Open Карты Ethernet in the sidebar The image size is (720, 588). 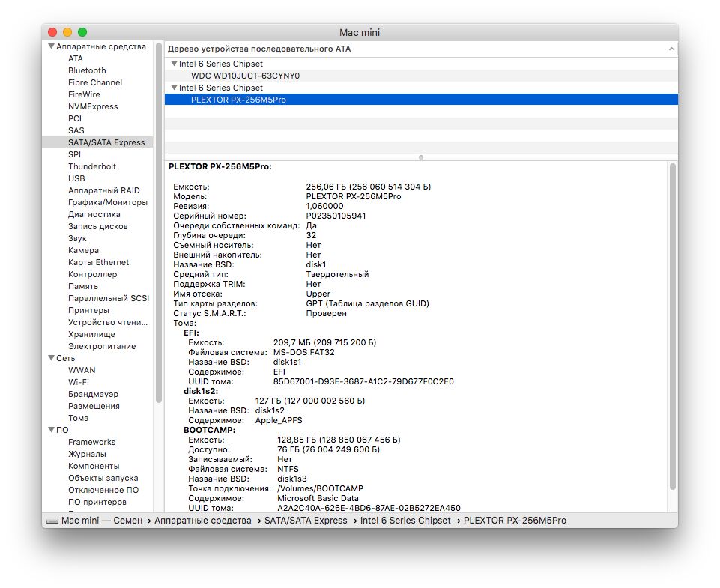pos(98,262)
